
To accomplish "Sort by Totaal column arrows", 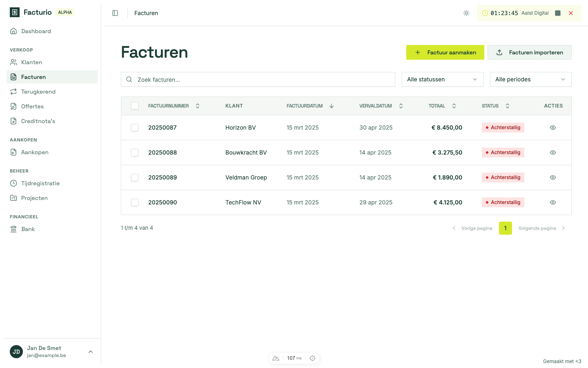I will 454,106.
